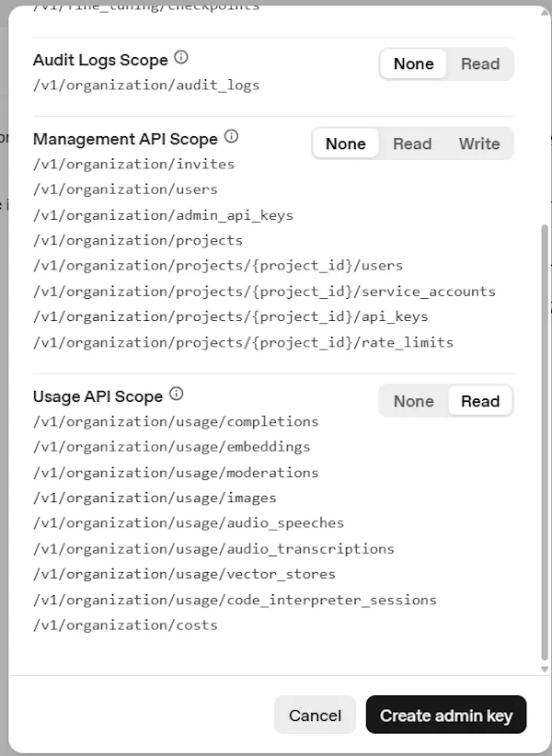Click the /v1/organization/projects path line
552x756 pixels.
pos(138,241)
